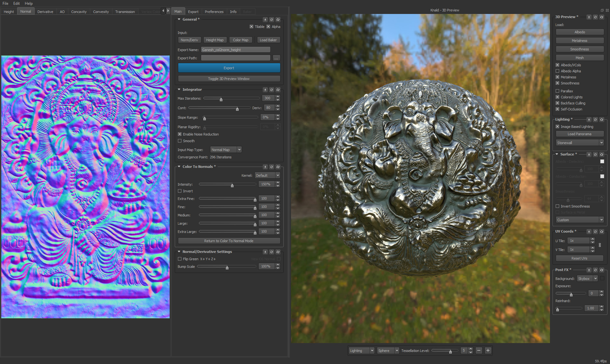Open the File menu
Image resolution: width=610 pixels, height=364 pixels.
(5, 3)
